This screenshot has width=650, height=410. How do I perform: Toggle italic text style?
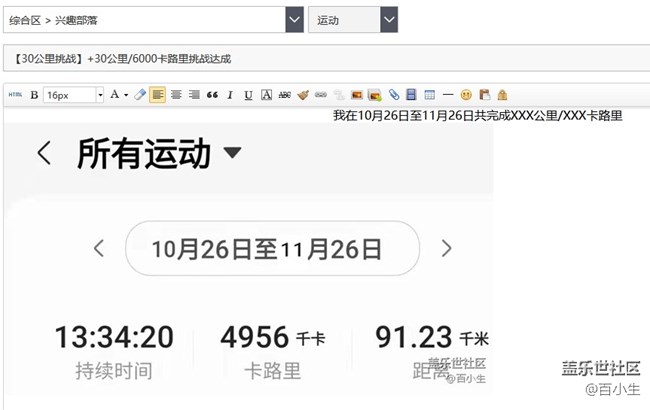(230, 95)
